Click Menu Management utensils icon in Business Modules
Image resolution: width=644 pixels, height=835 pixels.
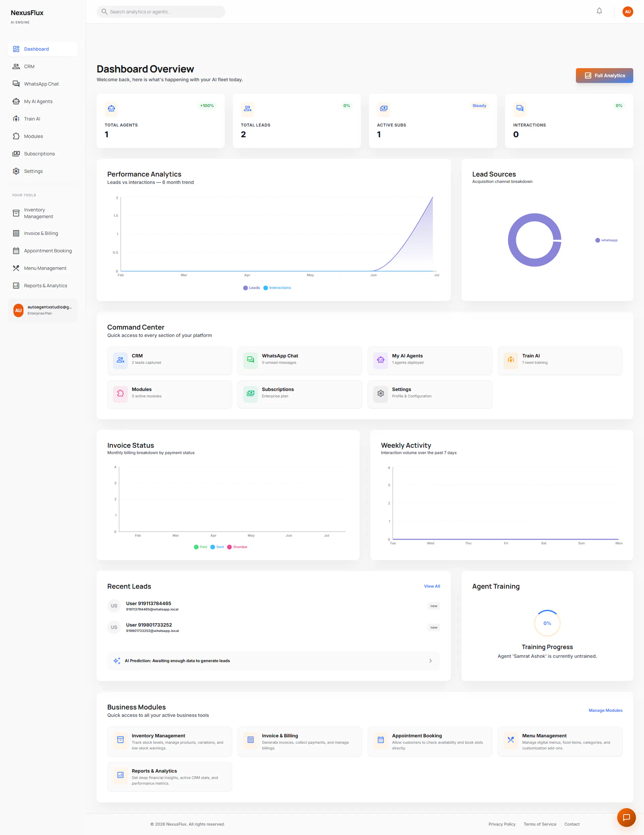[x=511, y=740]
